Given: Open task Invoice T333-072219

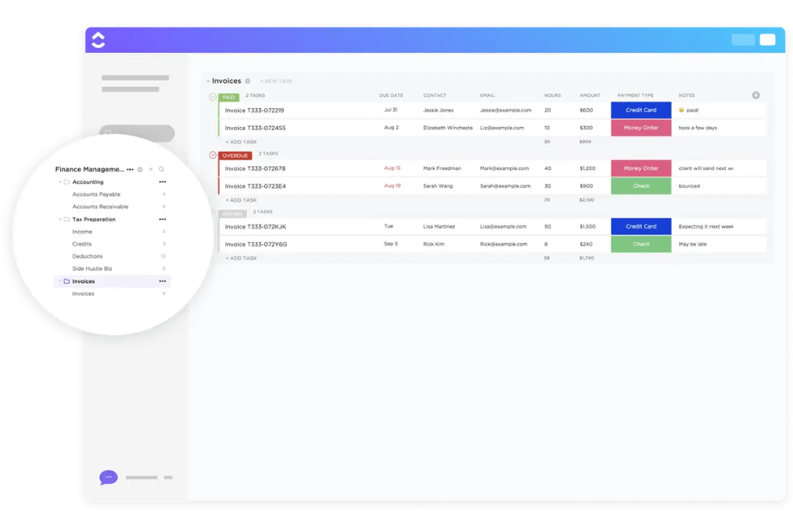Looking at the screenshot, I should [x=255, y=110].
